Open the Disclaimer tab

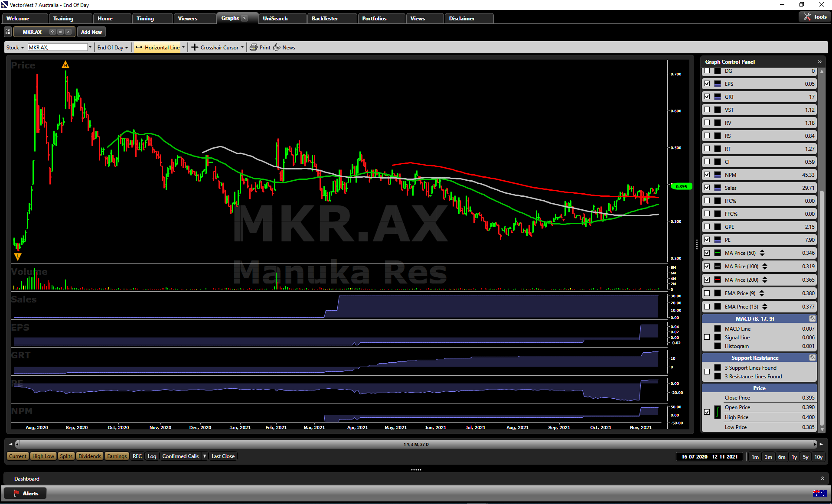click(469, 18)
